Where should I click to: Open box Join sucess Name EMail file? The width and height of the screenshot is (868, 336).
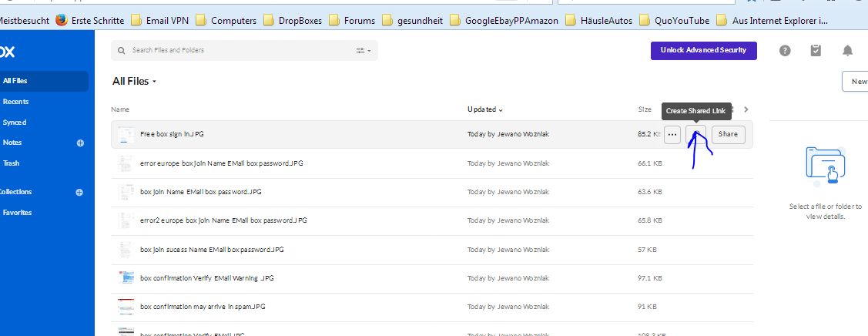coord(212,250)
